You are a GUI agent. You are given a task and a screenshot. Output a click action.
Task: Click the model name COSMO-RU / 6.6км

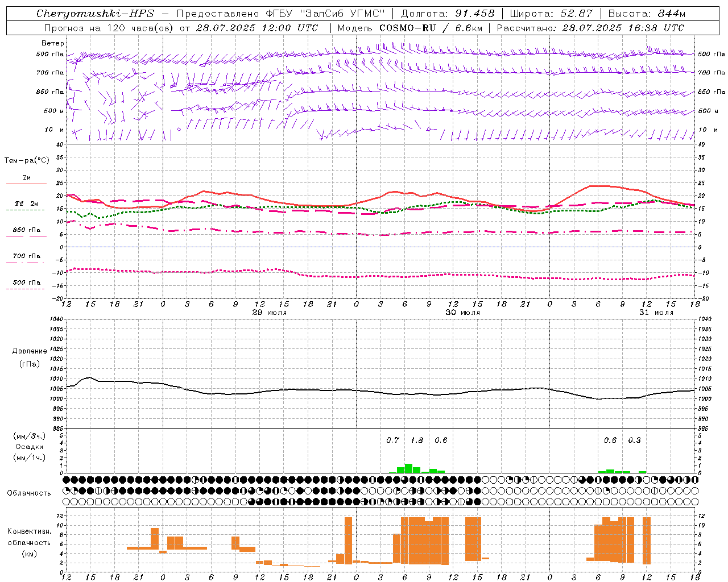click(x=431, y=28)
